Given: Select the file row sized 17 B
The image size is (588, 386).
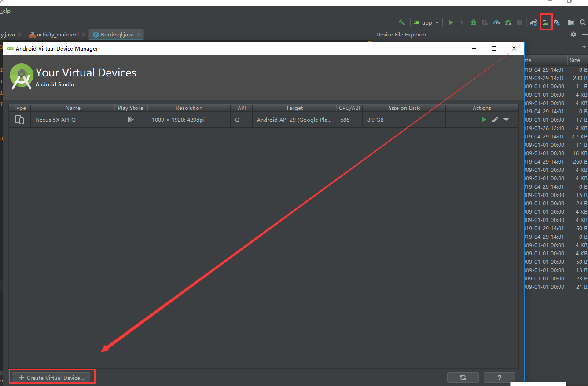Looking at the screenshot, I should (556, 120).
